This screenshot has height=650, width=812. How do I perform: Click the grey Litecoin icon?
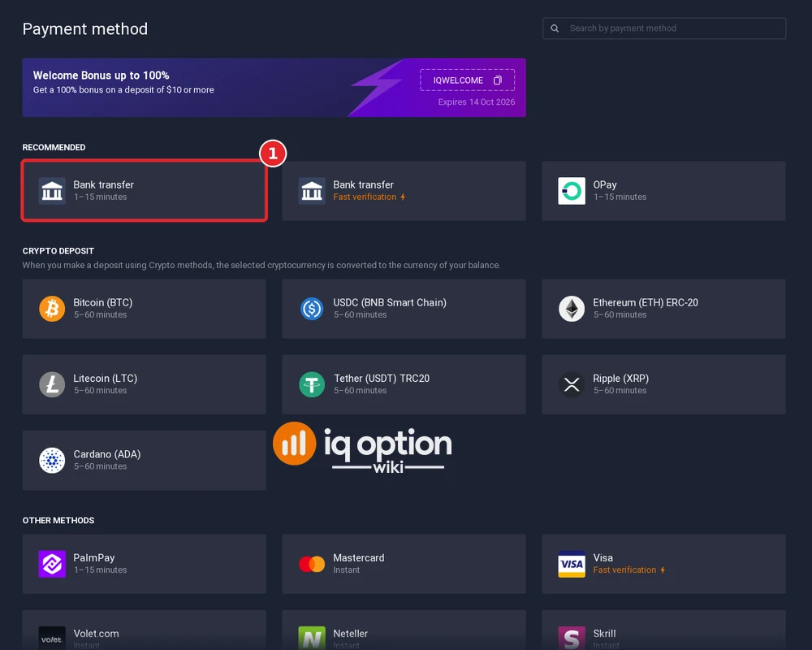(52, 384)
